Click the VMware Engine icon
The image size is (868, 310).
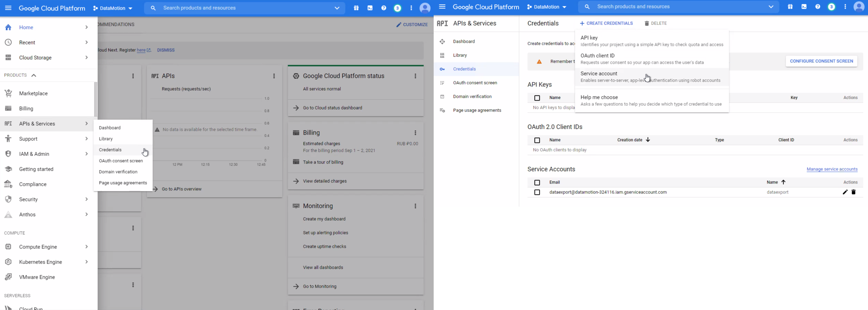coord(8,277)
